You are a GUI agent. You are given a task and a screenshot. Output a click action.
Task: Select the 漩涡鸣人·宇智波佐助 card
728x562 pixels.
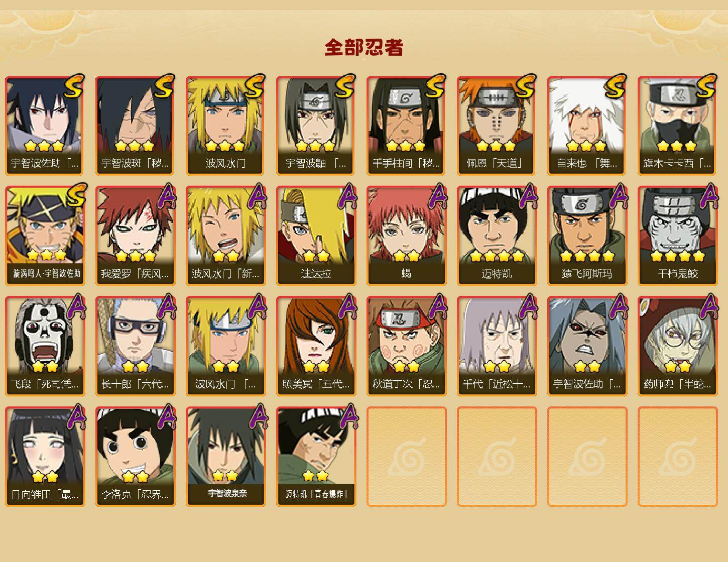[x=45, y=236]
